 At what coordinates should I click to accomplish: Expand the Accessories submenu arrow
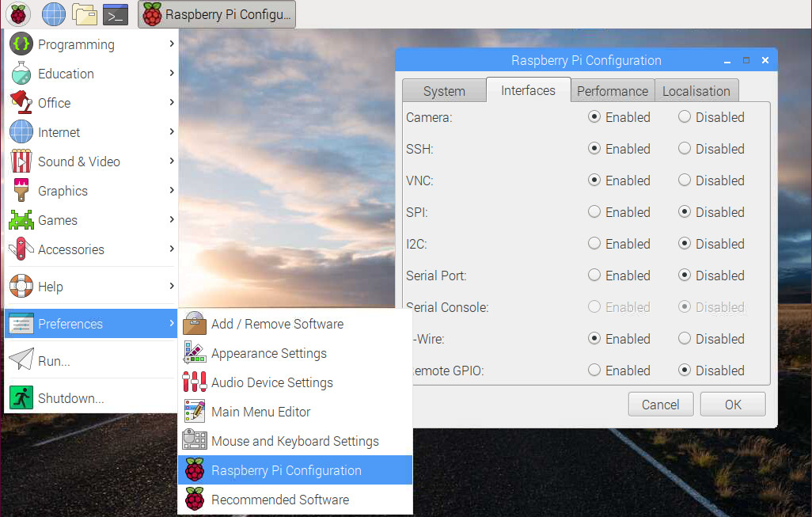pos(172,249)
